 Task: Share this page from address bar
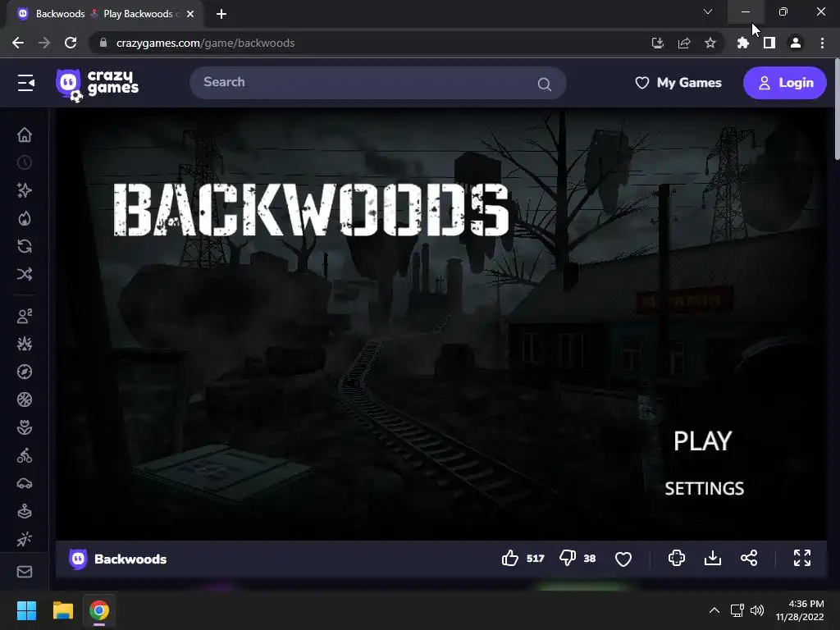pyautogui.click(x=684, y=43)
